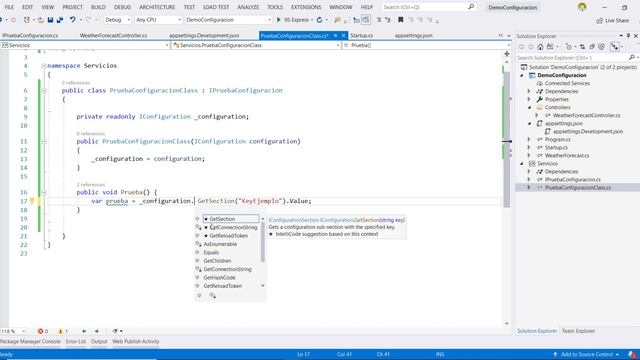Toggle the member filter icon below completion list

199,296
